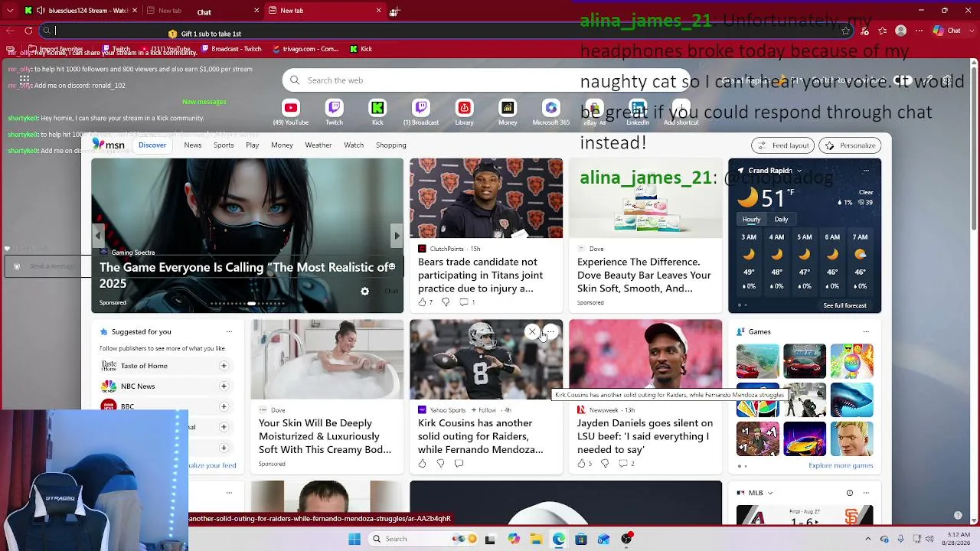Show hidden icons in system tray
This screenshot has height=551, width=980.
tap(867, 539)
